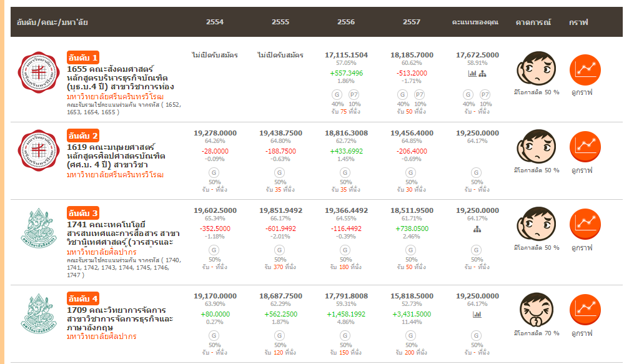The image size is (629, 364).
Task: Click มีโอกาสติด 70 % text
Action: click(x=537, y=333)
